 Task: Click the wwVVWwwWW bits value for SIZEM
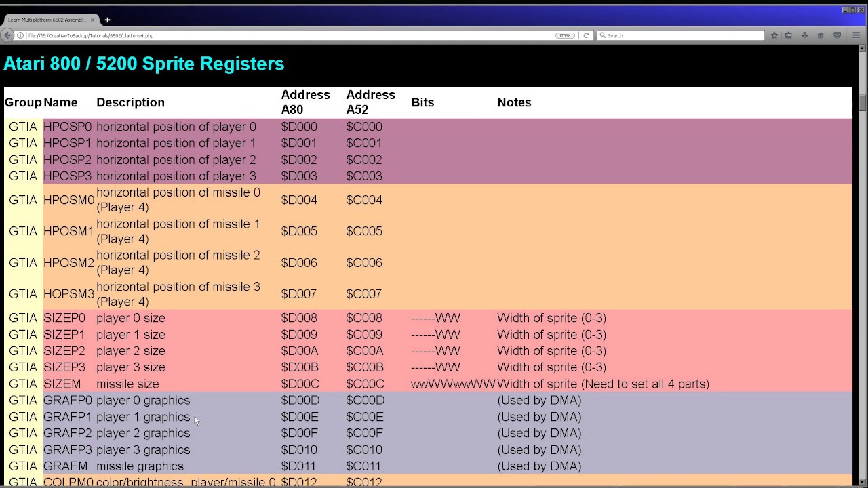[x=453, y=384]
